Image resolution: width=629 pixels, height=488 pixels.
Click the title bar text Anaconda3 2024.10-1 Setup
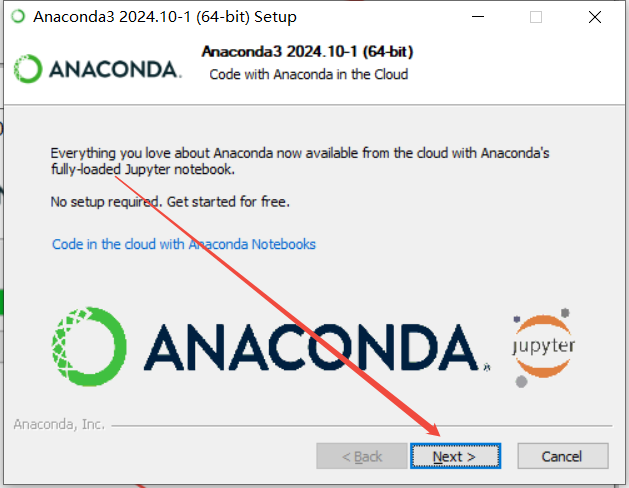point(165,17)
